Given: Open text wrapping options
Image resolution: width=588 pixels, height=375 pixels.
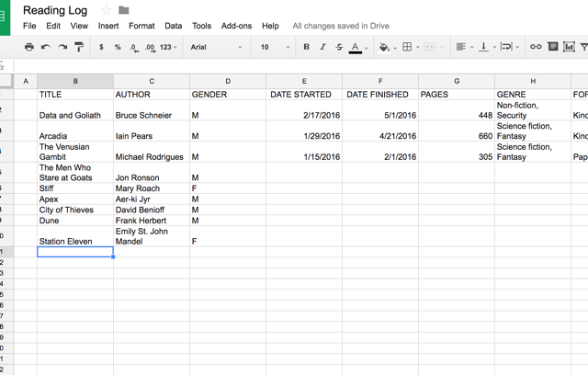Looking at the screenshot, I should [510, 47].
